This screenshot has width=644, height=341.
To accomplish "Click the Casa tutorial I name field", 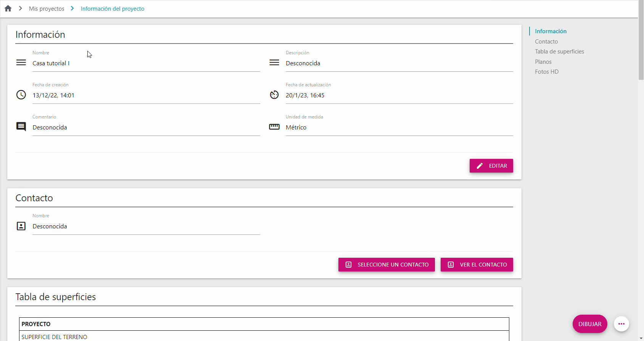I will [x=146, y=63].
